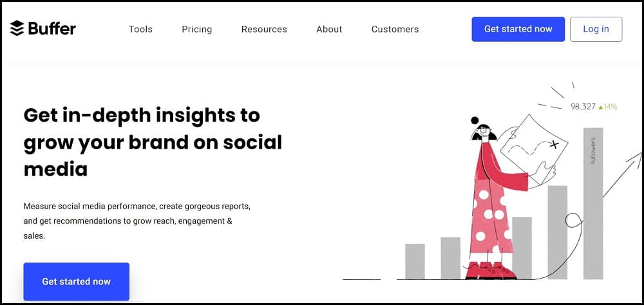
Task: Select the 98,327 follower count
Action: [583, 107]
